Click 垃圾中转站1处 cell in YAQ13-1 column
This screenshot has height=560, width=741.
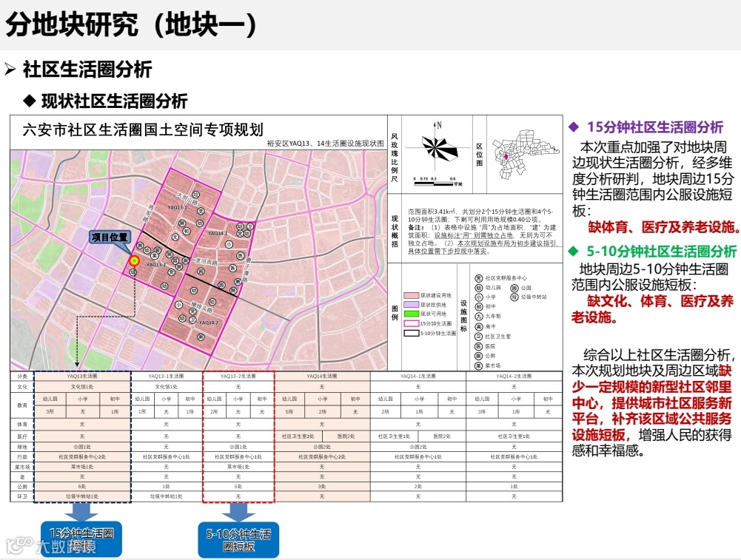point(167,496)
